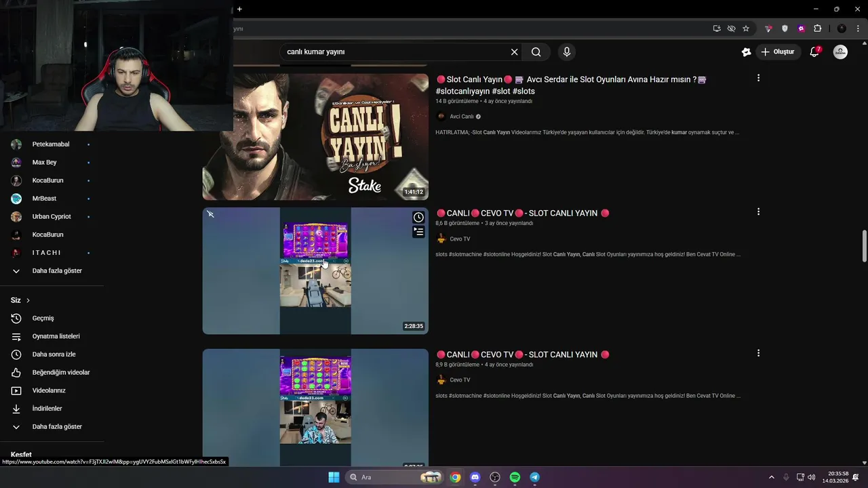Open Cevo TV channel under 8,6 B görüntüleme video
The height and width of the screenshot is (488, 868).
(460, 239)
